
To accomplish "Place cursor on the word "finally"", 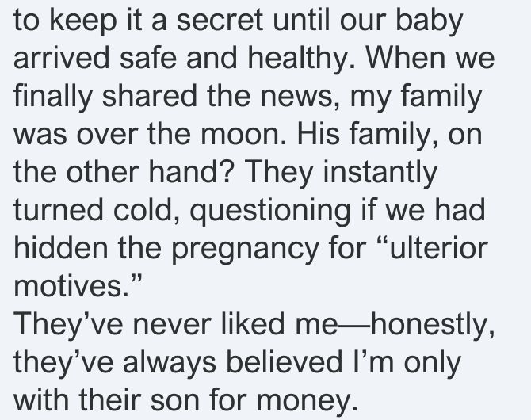I will [53, 97].
